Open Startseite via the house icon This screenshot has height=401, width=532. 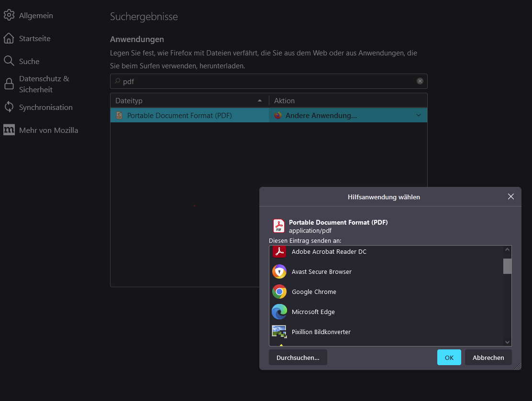click(x=9, y=38)
